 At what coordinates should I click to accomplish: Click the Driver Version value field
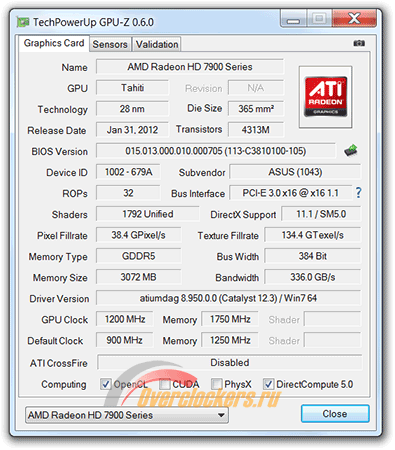(x=228, y=298)
